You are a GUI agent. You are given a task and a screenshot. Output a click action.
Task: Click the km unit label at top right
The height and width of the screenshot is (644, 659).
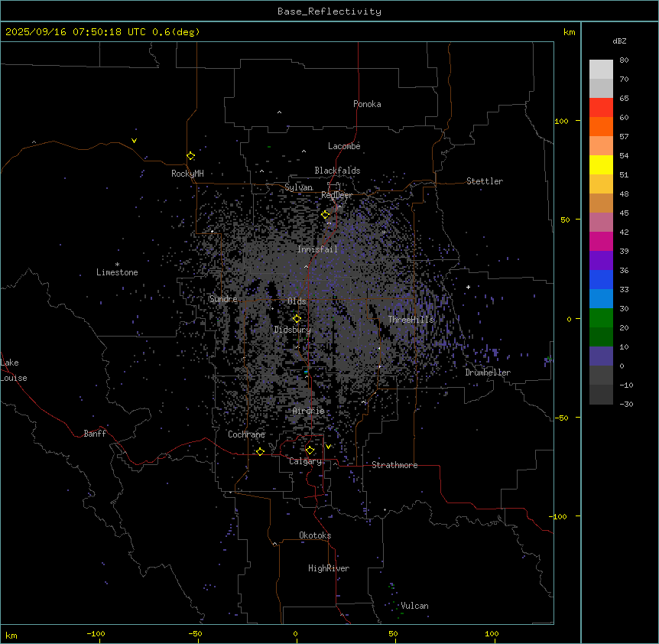coord(569,32)
